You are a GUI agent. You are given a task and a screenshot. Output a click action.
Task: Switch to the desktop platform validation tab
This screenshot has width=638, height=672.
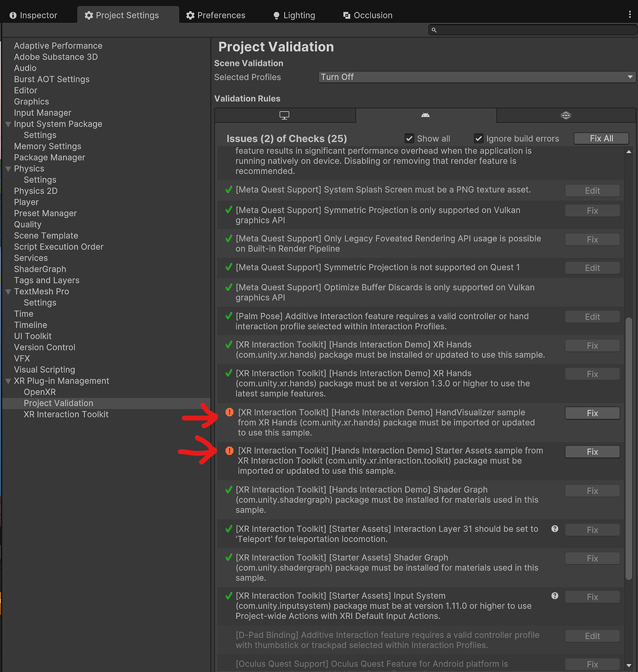[285, 115]
